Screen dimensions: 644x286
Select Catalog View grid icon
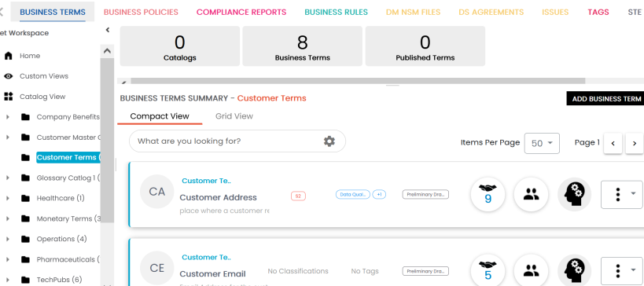[8, 97]
